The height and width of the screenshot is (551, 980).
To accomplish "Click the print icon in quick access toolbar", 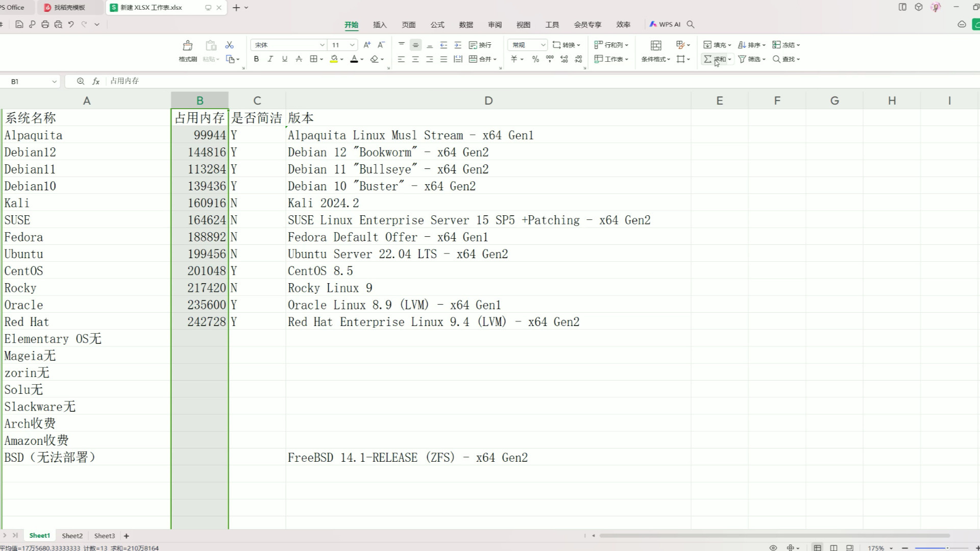I will (45, 24).
